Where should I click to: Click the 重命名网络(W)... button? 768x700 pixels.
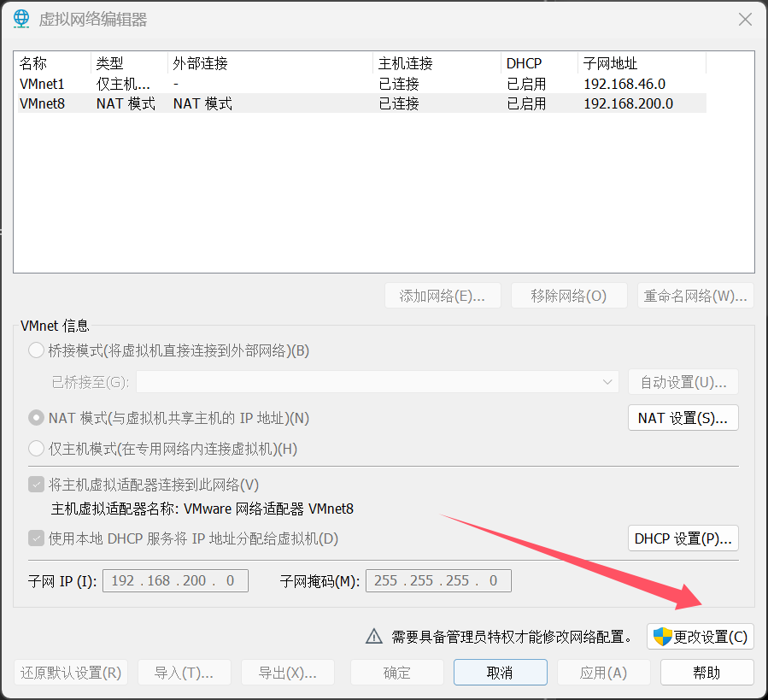pyautogui.click(x=695, y=296)
